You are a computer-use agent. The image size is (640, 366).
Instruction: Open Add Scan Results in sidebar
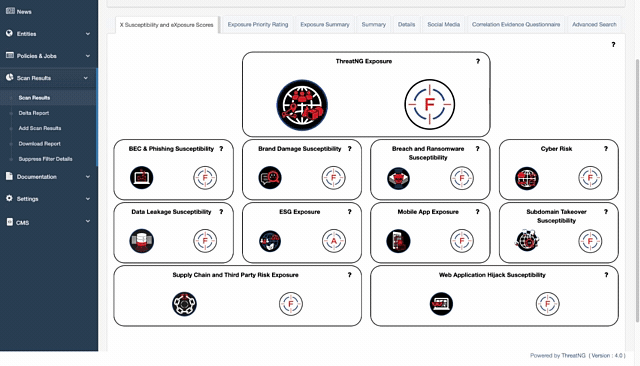point(40,128)
